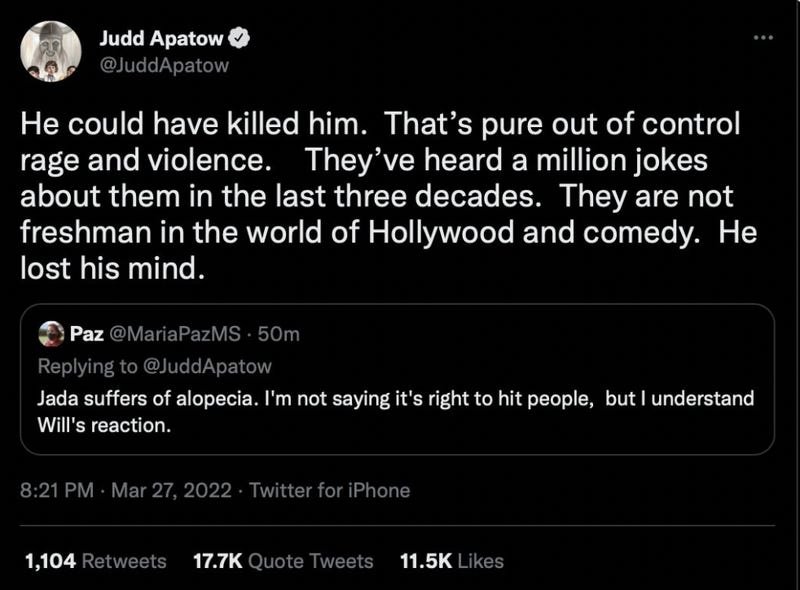This screenshot has width=800, height=590.
Task: Open the three-dot more options menu
Action: [x=763, y=37]
